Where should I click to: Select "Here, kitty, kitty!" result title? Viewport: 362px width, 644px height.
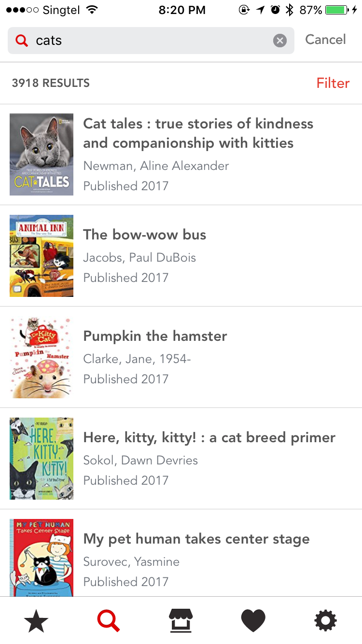(x=209, y=437)
